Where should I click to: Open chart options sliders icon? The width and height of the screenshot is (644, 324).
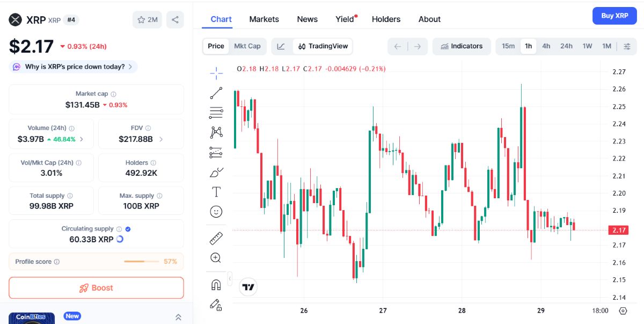tap(627, 46)
